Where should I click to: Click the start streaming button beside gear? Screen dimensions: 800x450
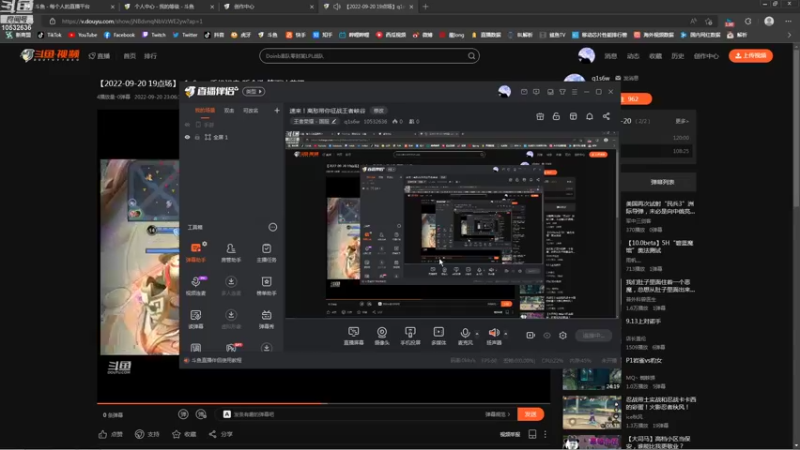pyautogui.click(x=593, y=335)
